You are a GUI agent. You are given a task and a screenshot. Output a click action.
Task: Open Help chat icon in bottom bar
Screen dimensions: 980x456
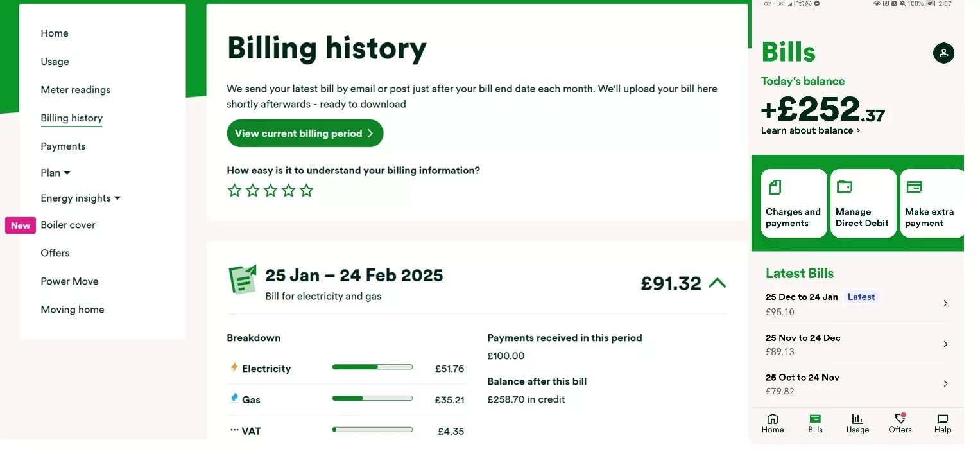coord(942,419)
